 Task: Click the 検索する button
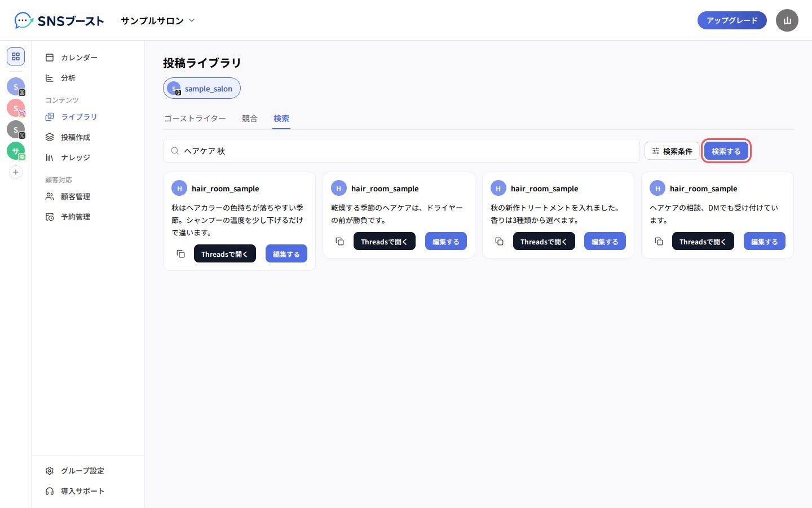726,151
